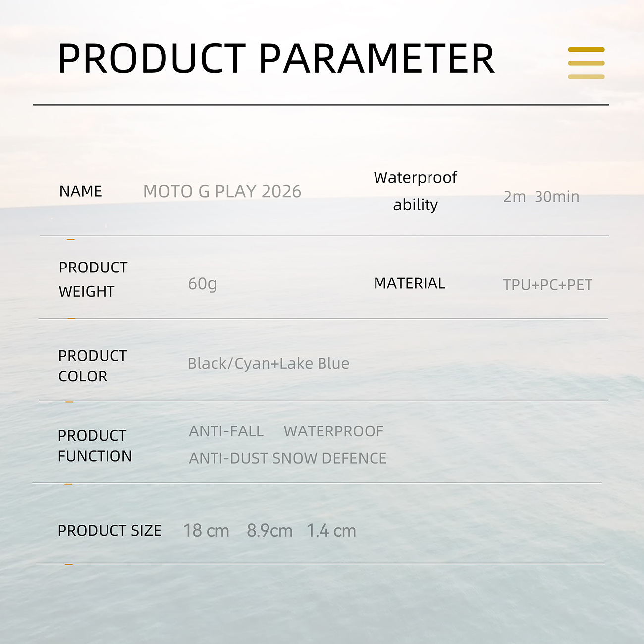Select the ANTI-FALL function text
Screen dimensions: 644x644
pos(226,431)
